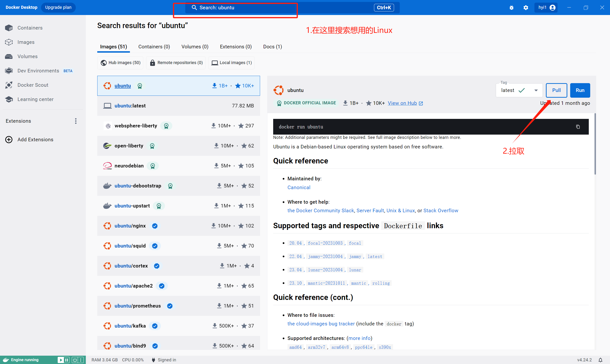Image resolution: width=610 pixels, height=364 pixels.
Task: Open the Server Fault link
Action: click(370, 211)
